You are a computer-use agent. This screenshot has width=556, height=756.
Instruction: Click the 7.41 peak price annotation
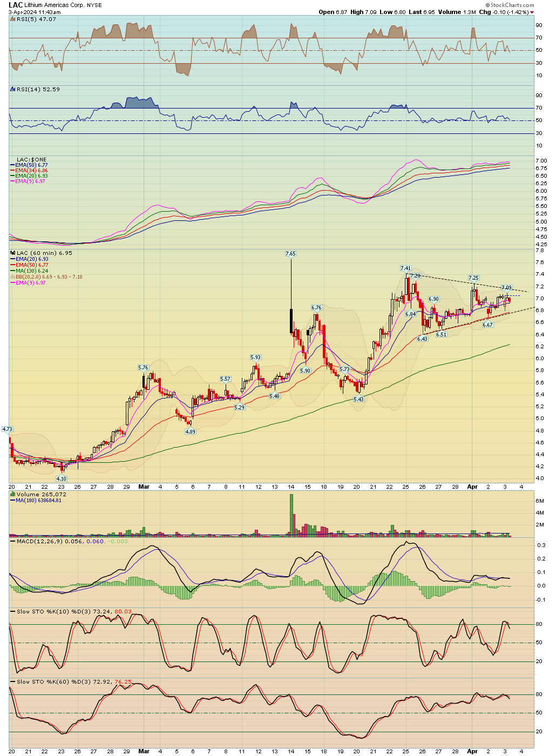405,268
